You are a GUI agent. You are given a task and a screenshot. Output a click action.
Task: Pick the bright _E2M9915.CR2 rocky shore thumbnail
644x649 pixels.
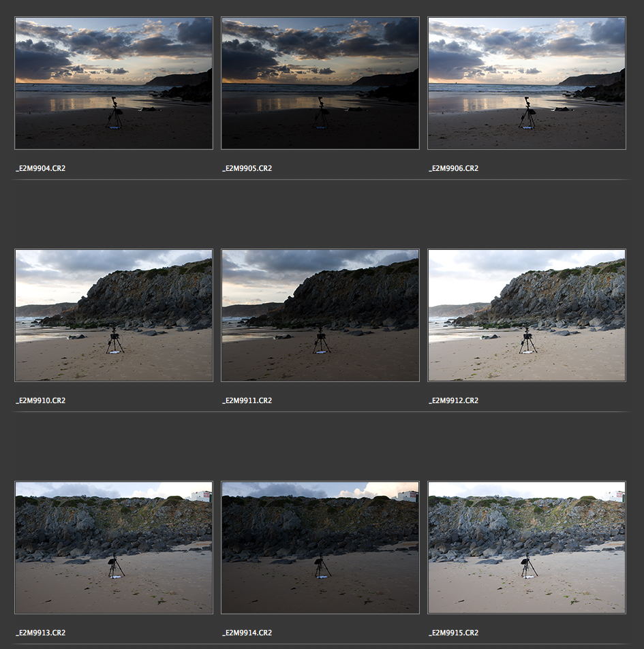click(x=527, y=548)
